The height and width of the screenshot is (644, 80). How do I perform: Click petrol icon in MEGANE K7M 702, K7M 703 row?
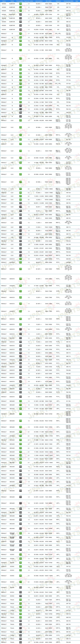(x=21, y=405)
